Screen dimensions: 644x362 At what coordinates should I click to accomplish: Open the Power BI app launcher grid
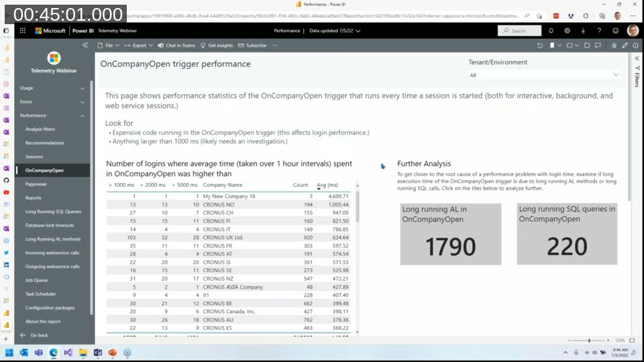[23, 30]
